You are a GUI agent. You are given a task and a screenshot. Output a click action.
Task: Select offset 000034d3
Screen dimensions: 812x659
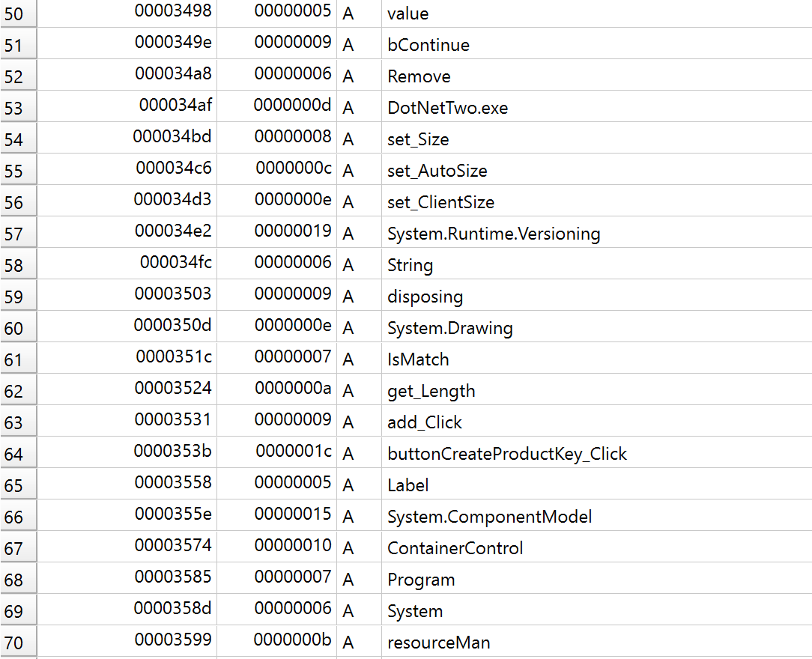coord(172,199)
